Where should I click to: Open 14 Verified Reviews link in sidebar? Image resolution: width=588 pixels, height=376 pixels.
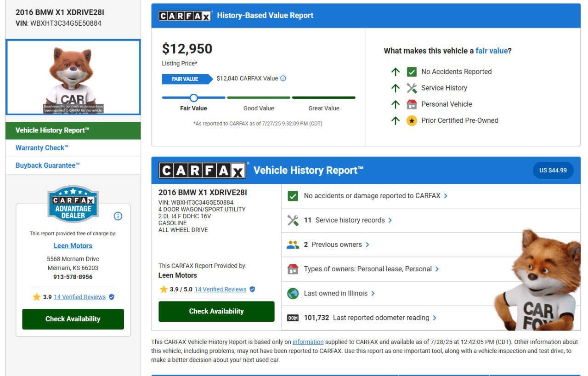(80, 297)
